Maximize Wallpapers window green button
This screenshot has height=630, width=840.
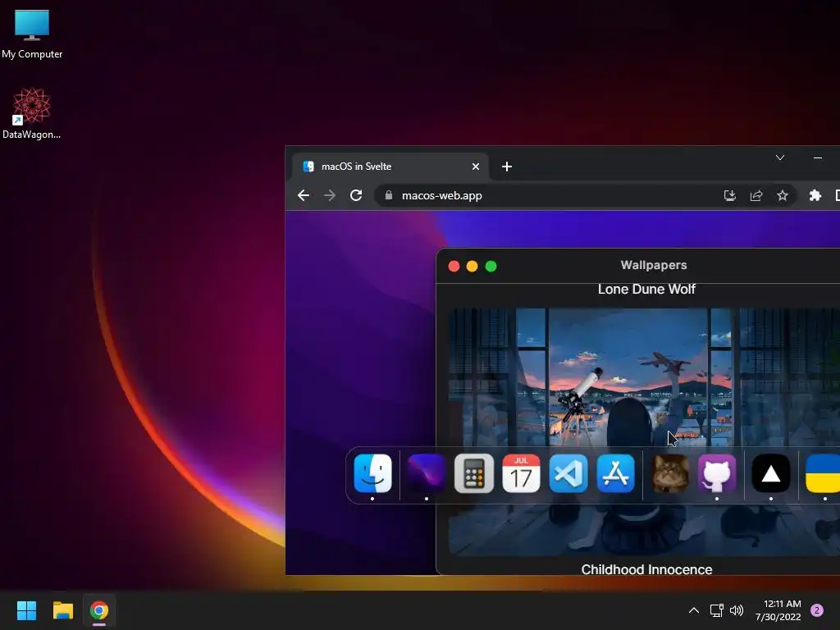click(x=491, y=267)
